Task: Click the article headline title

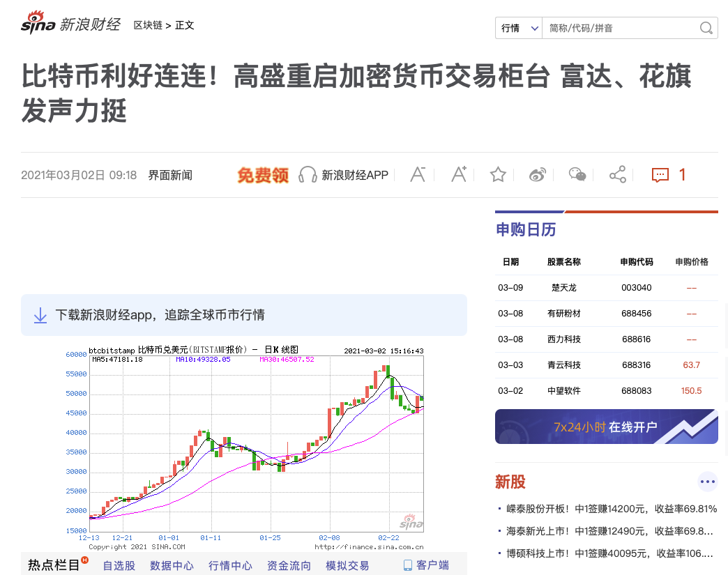Action: click(356, 94)
